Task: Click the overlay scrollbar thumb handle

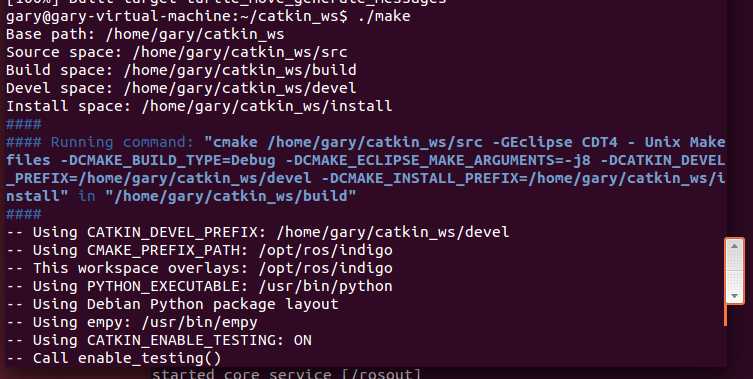Action: pyautogui.click(x=734, y=271)
